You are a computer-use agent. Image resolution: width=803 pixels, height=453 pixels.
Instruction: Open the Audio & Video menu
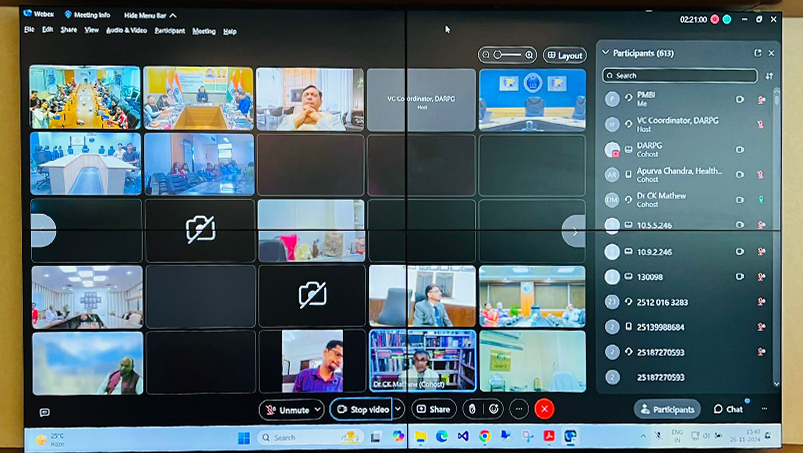[126, 31]
